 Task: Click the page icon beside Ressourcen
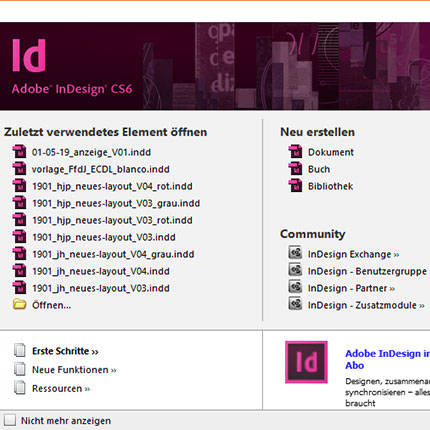[20, 387]
